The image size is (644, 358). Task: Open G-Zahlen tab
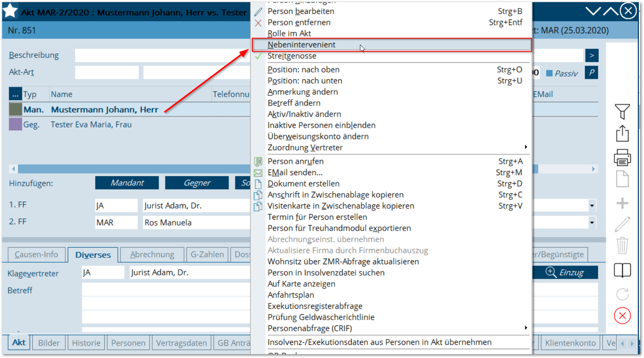[207, 255]
